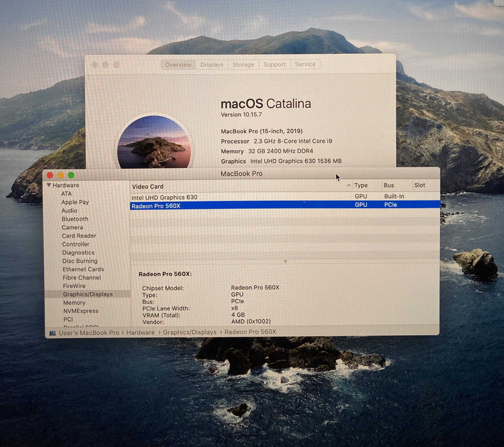Open the Storage tab
504x447 pixels.
[x=243, y=64]
